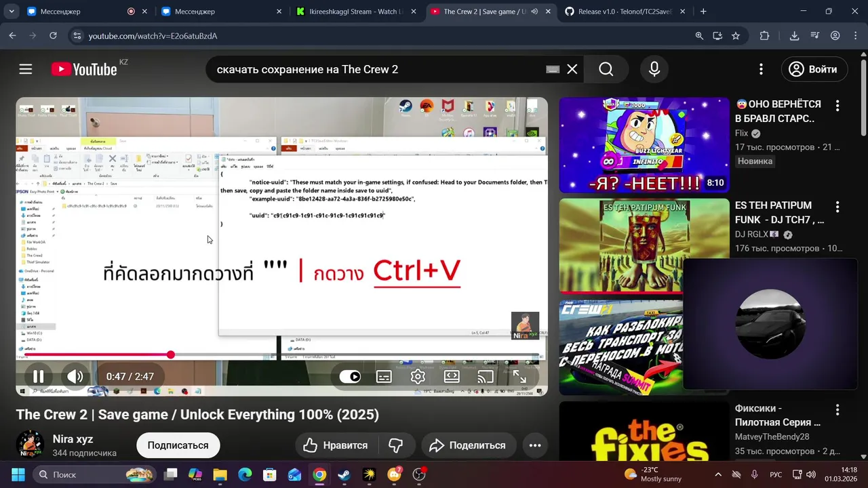
Task: Switch to Мессенджер tab without recording dot
Action: 221,12
